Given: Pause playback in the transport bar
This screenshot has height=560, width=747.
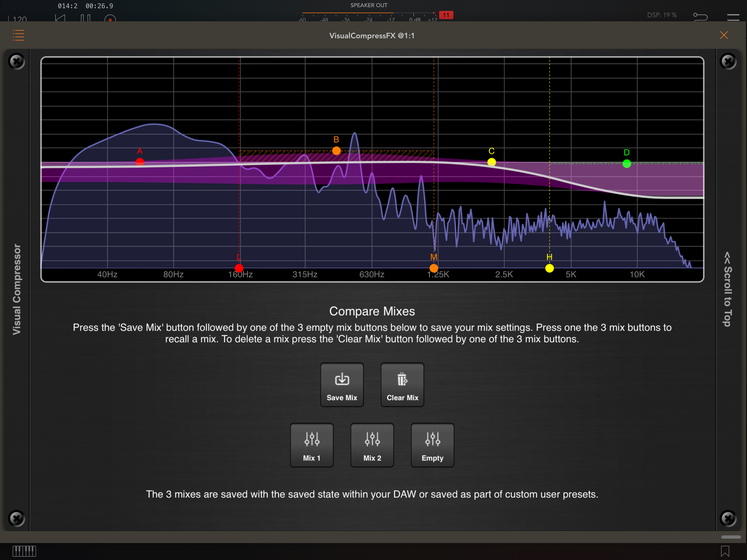Looking at the screenshot, I should (85, 18).
